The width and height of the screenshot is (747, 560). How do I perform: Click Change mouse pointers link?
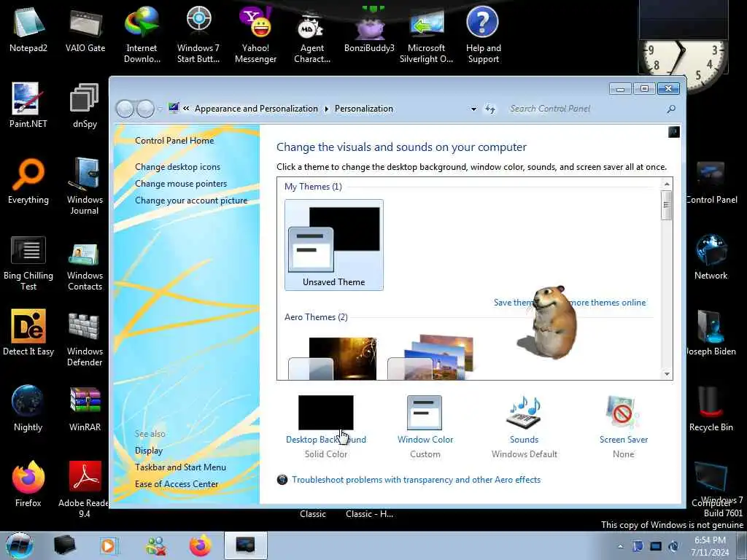click(x=181, y=184)
